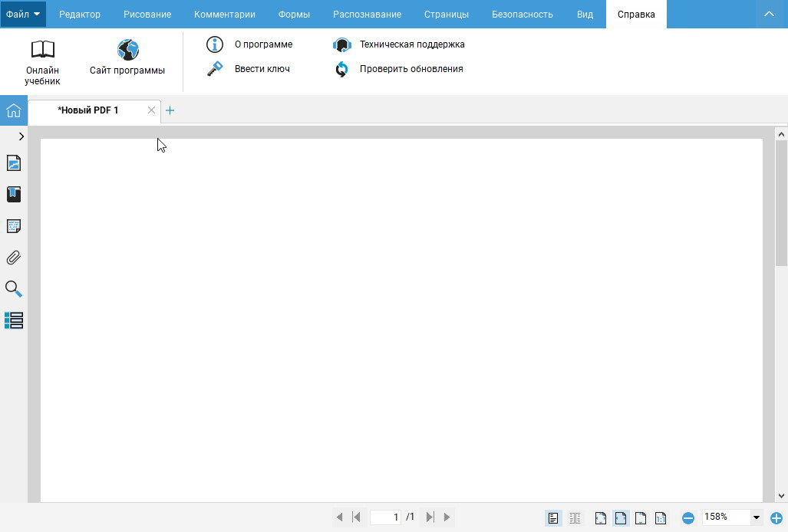The height and width of the screenshot is (532, 788).
Task: Click the О программе label
Action: (x=264, y=44)
